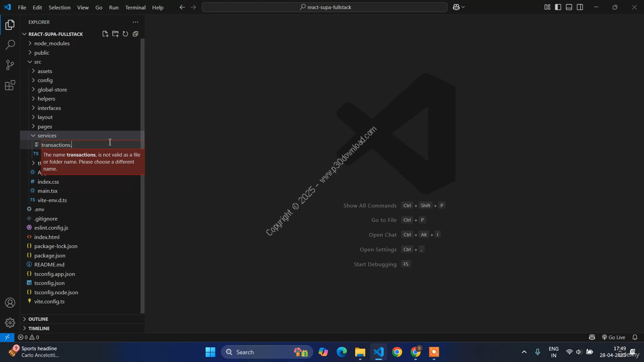This screenshot has width=644, height=362.
Task: Open Microsoft Edge from the taskbar
Action: pyautogui.click(x=342, y=352)
